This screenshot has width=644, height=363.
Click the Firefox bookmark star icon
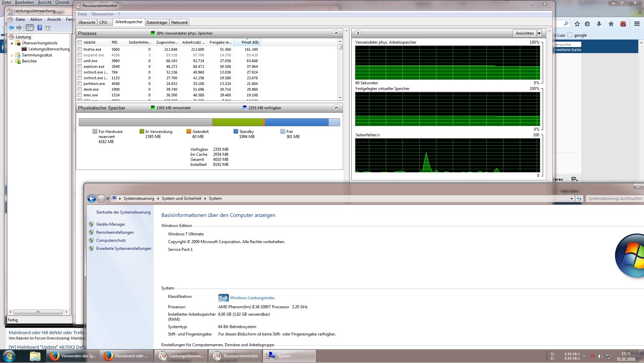click(577, 24)
